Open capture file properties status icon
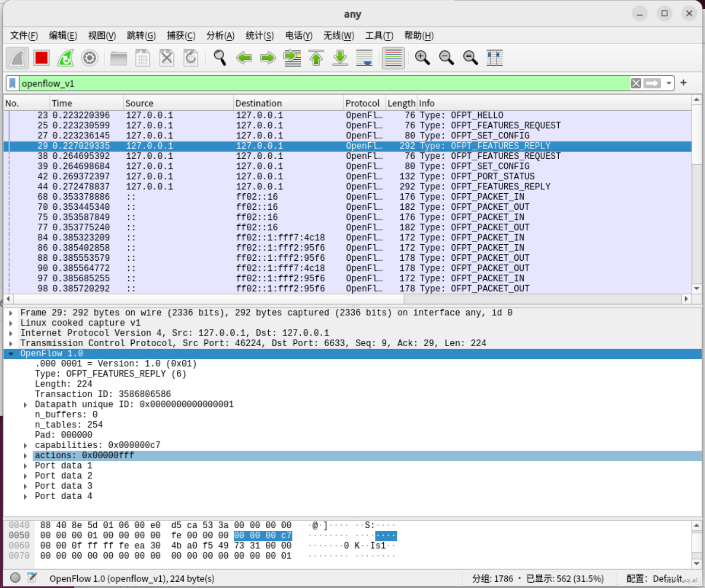 [x=32, y=578]
